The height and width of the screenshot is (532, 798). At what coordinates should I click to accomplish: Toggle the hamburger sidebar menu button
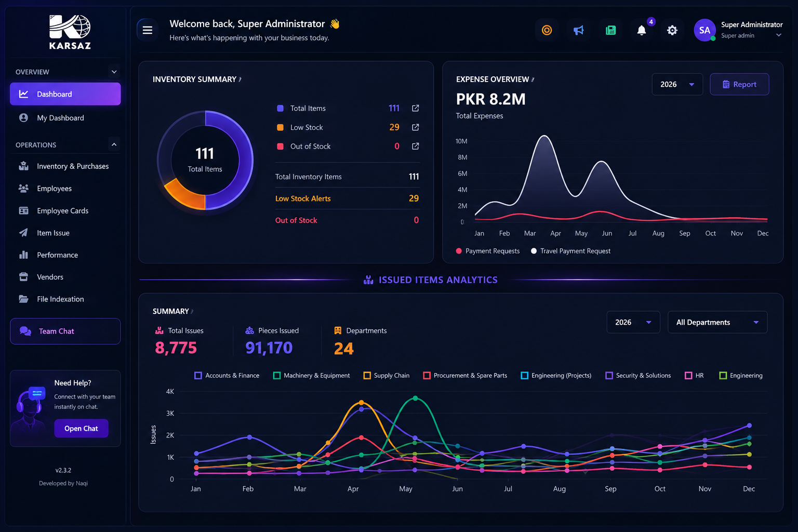148,30
